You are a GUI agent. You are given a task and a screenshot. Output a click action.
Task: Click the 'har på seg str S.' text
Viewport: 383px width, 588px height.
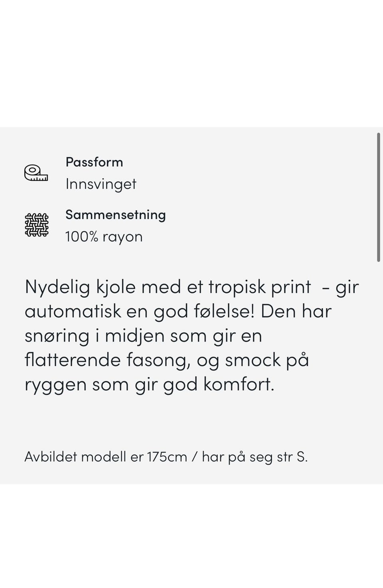tap(255, 457)
